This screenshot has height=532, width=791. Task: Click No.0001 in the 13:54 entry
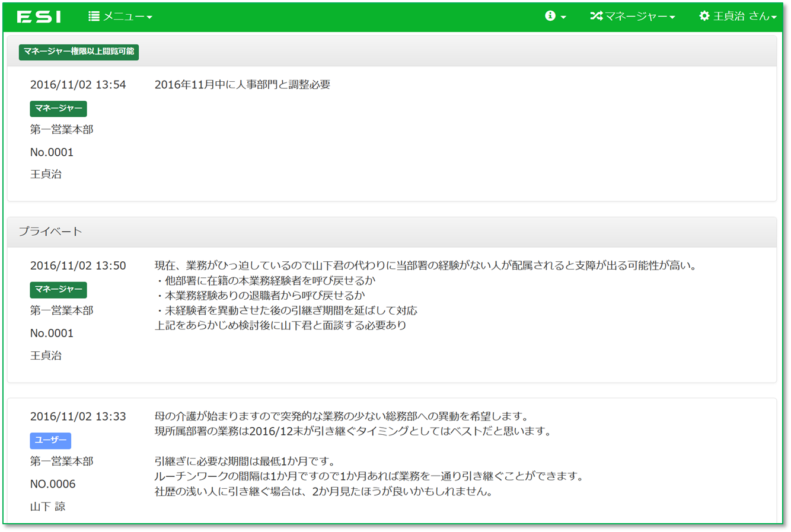pos(52,153)
